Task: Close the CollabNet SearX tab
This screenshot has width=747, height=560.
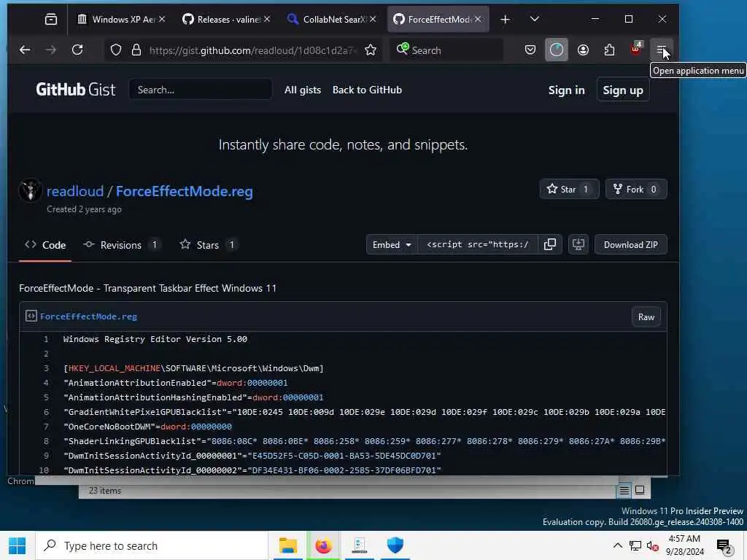Action: click(373, 19)
